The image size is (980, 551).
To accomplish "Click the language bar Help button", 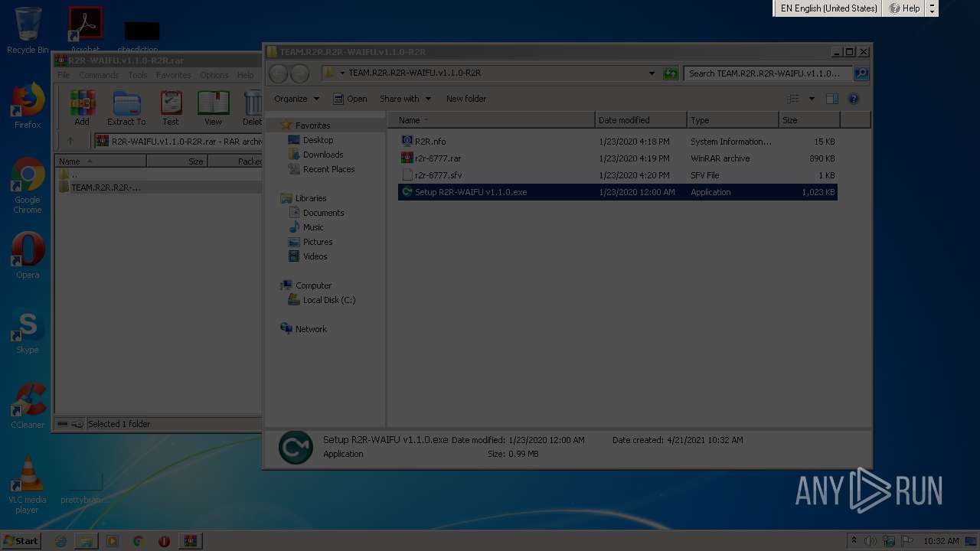I will tap(904, 8).
